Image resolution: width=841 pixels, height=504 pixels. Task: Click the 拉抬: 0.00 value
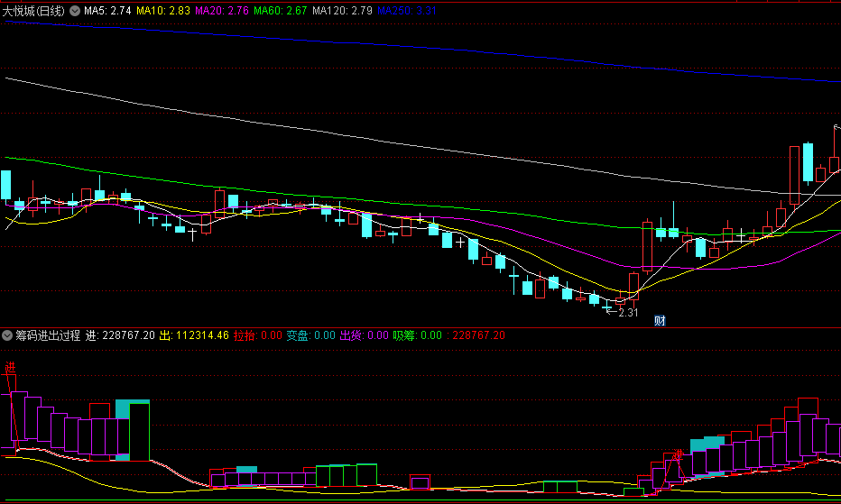[258, 335]
